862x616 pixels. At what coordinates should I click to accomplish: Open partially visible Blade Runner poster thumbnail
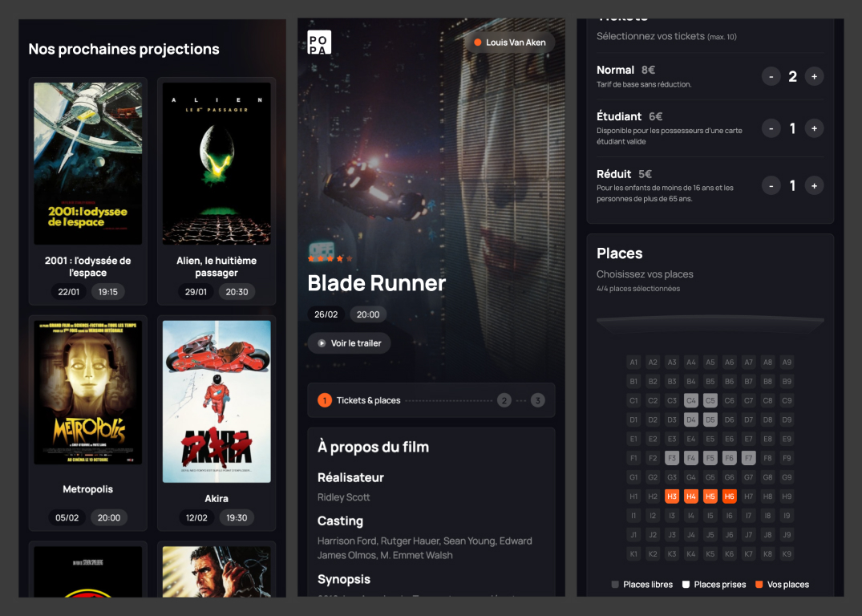click(217, 571)
